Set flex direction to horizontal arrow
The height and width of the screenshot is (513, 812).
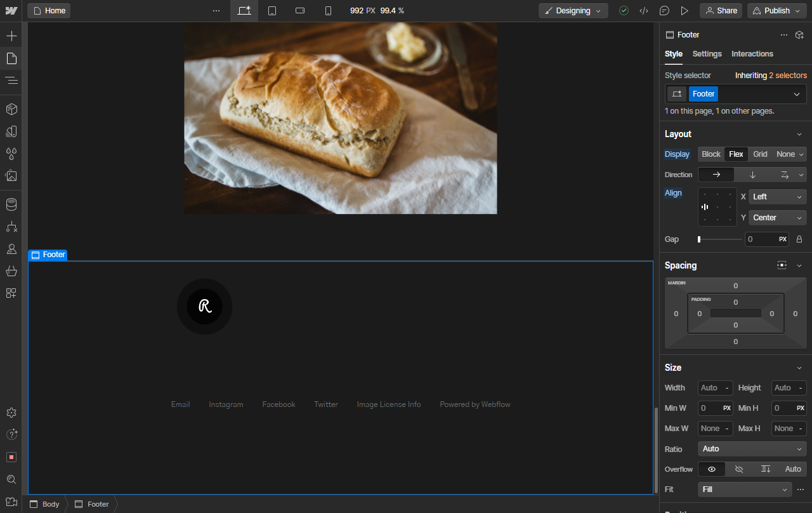[x=716, y=175]
